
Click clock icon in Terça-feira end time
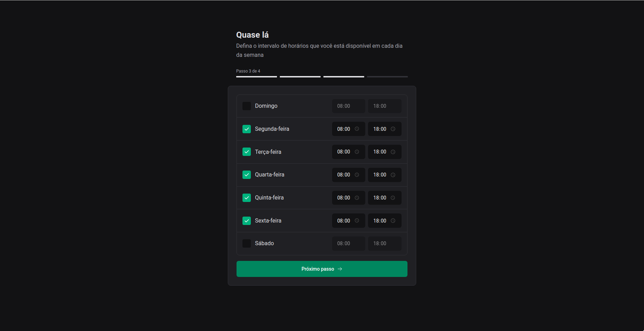393,152
